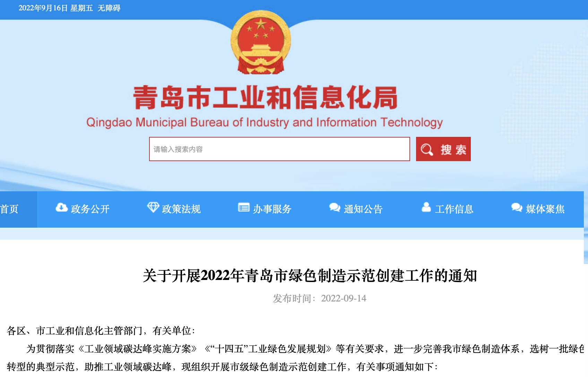Image resolution: width=588 pixels, height=377 pixels.
Task: Click the person icon beside 工作信息
Action: [x=426, y=207]
